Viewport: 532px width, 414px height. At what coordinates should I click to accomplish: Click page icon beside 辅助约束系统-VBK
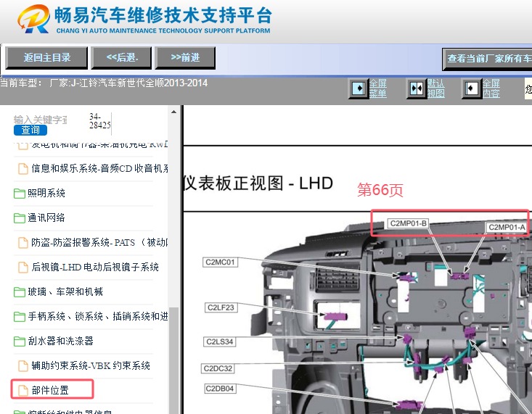pyautogui.click(x=23, y=366)
